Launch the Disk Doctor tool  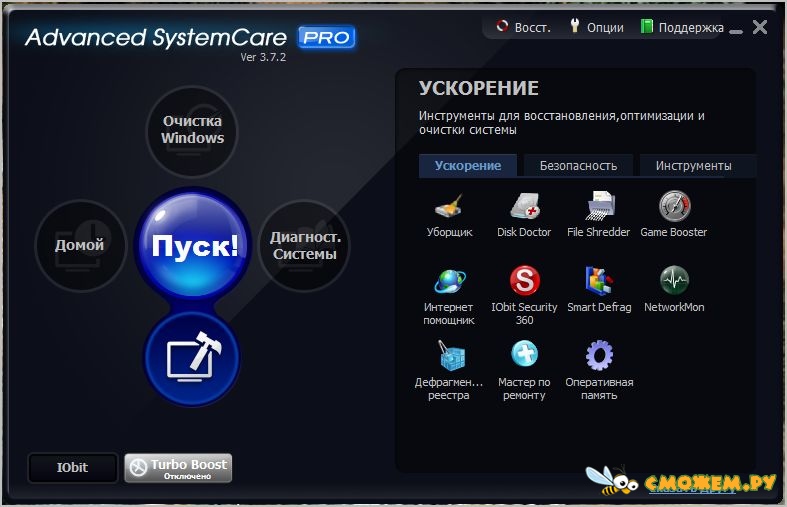tap(524, 215)
